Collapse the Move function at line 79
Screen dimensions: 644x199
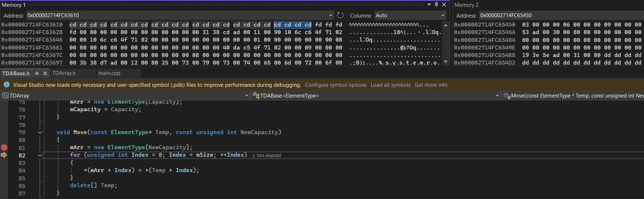[40, 132]
